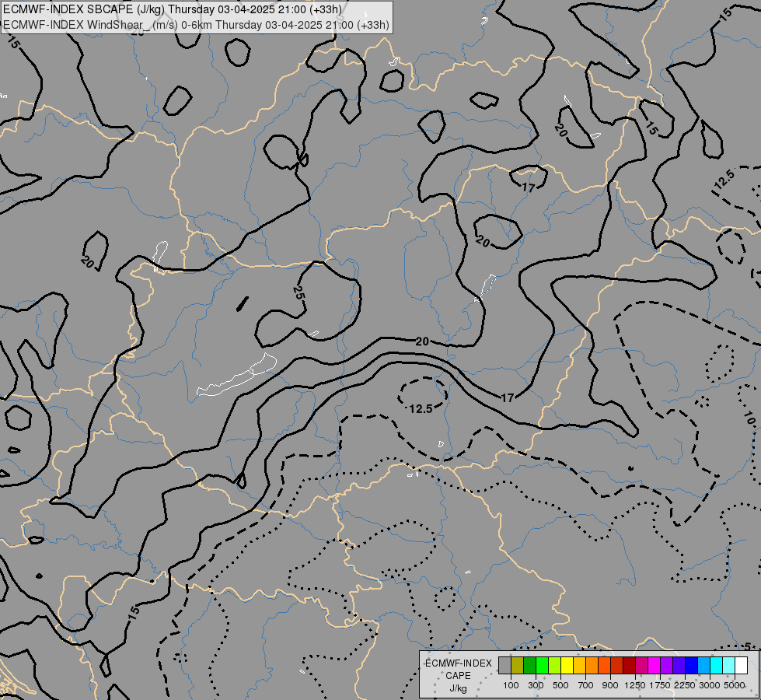Click the 'J/kg' unit label in legend
This screenshot has width=761, height=700.
point(458,689)
